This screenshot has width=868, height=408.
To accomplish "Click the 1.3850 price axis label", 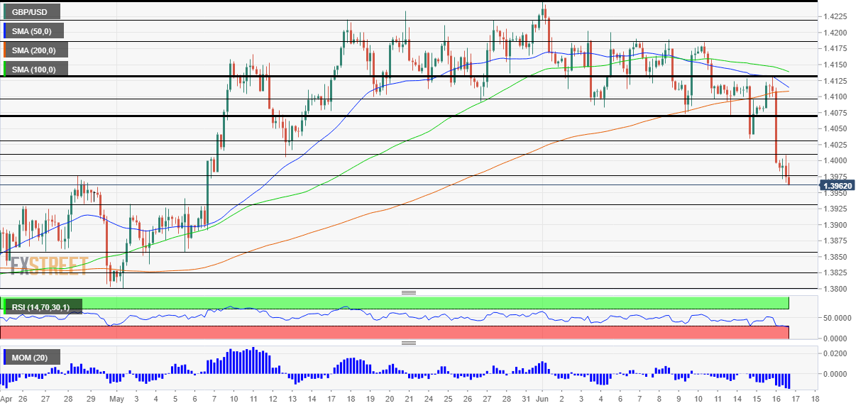I will [835, 257].
